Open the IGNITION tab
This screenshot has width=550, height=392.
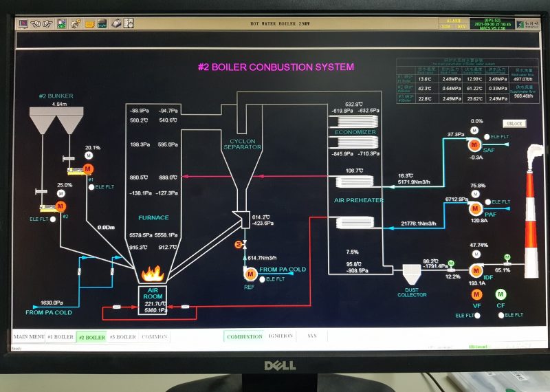click(x=280, y=336)
